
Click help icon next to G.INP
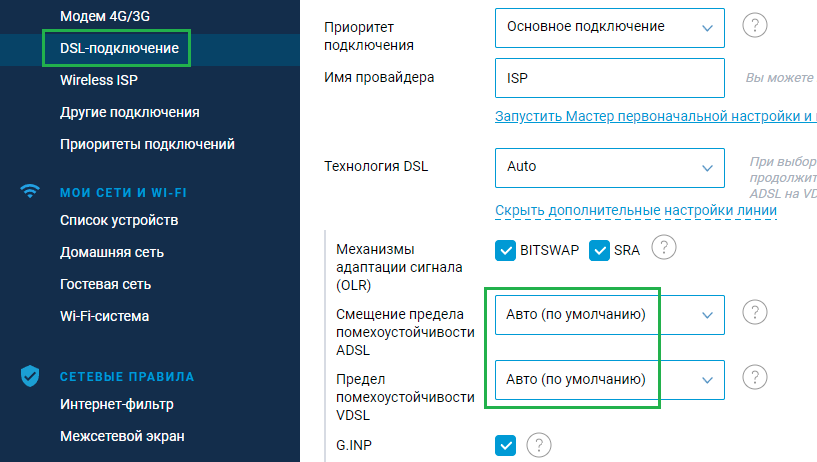coord(539,444)
